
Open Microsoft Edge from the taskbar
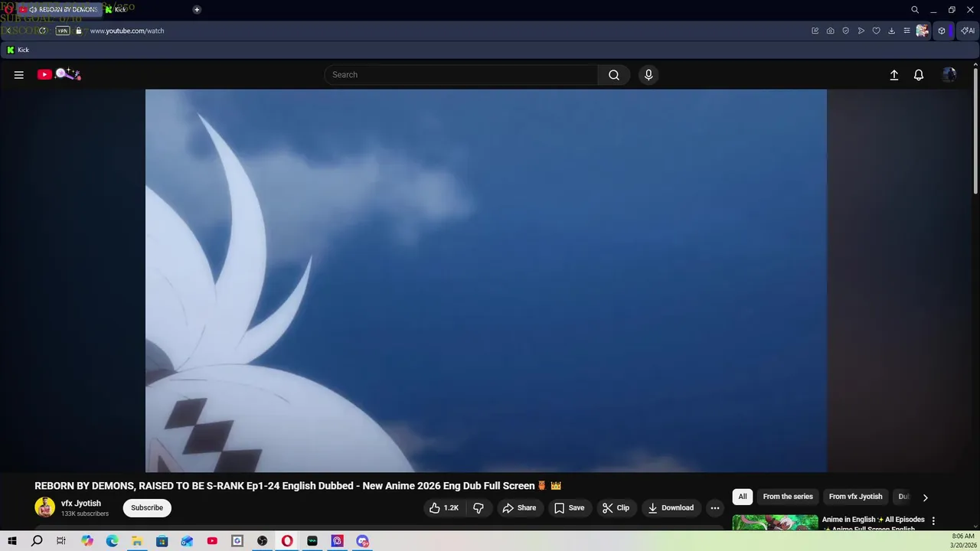tap(112, 541)
